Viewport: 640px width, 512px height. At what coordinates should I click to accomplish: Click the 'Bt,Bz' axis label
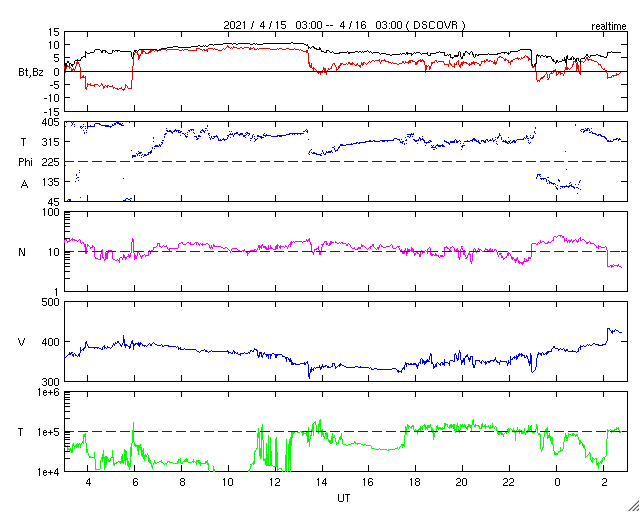point(31,74)
